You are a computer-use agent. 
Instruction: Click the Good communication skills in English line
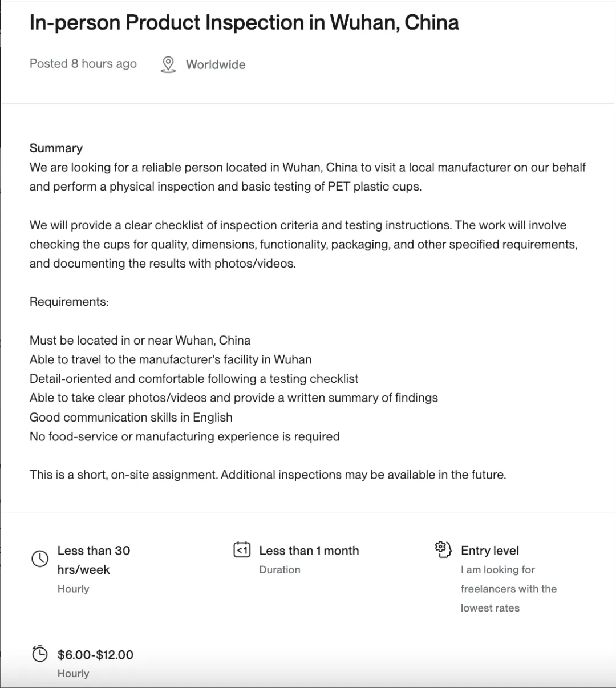tap(131, 417)
